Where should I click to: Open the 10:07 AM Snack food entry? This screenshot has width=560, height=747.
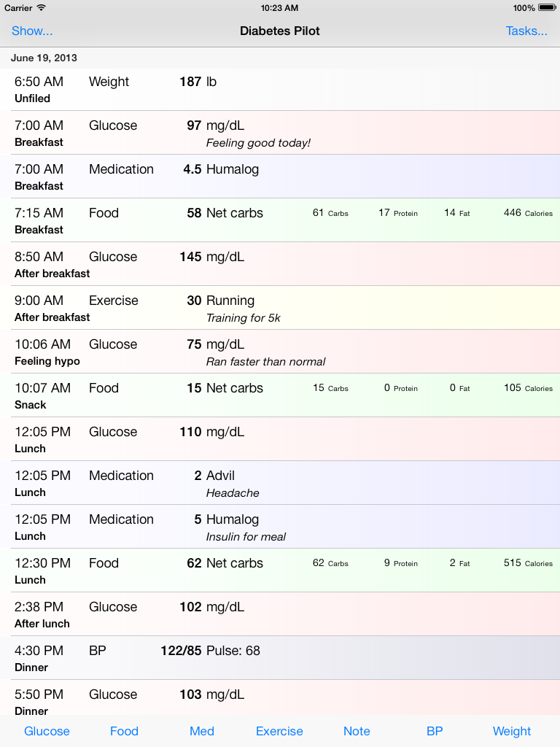coord(280,395)
